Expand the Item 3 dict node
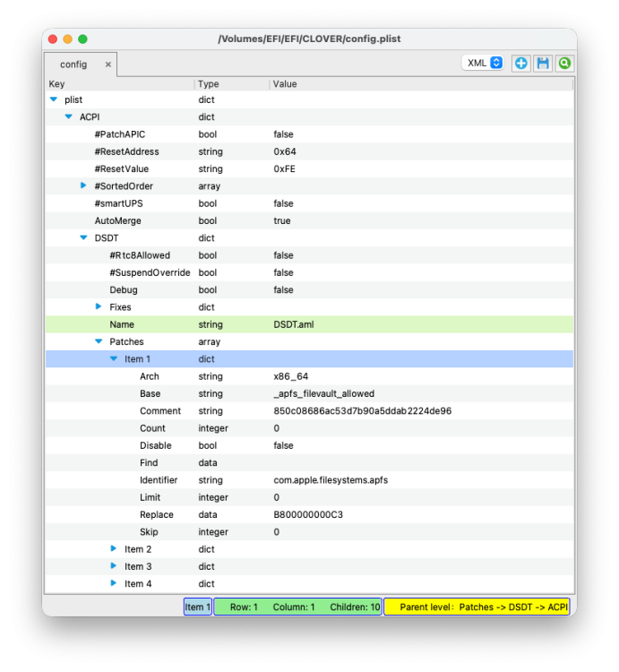This screenshot has height=672, width=619. (x=114, y=565)
